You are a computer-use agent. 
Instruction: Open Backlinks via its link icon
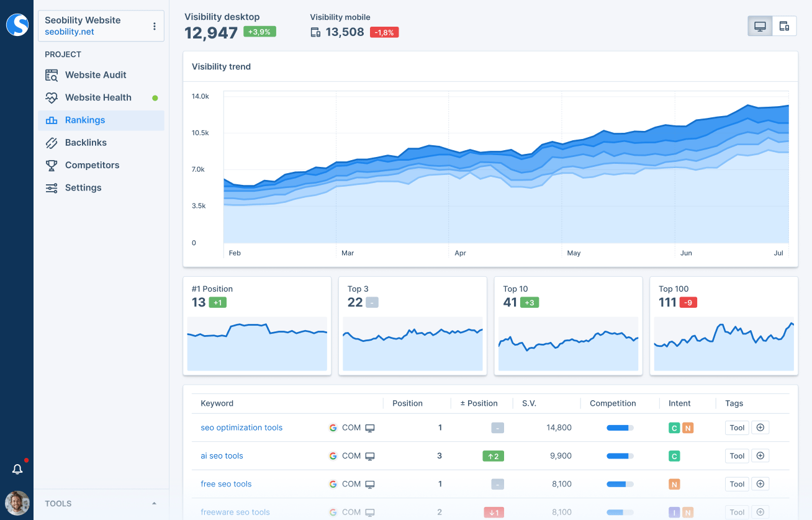click(x=52, y=142)
